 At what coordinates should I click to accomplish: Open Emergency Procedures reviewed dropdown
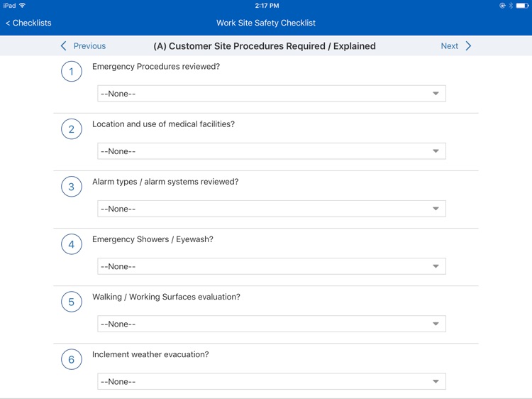click(271, 94)
